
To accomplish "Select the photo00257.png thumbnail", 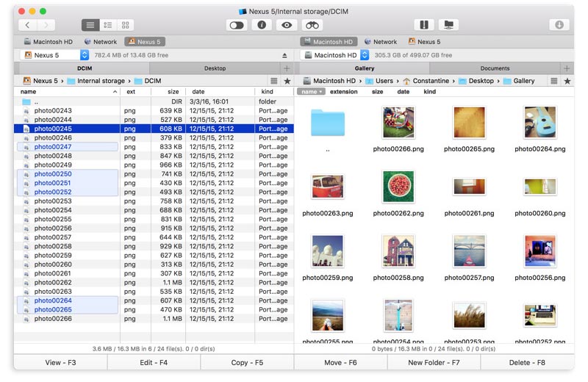I will click(x=469, y=251).
